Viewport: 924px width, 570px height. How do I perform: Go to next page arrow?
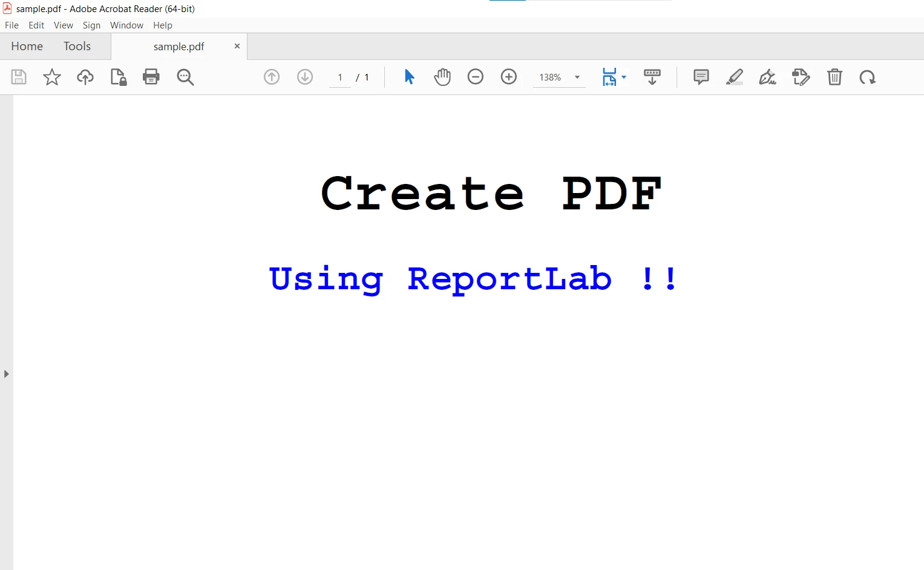(305, 77)
